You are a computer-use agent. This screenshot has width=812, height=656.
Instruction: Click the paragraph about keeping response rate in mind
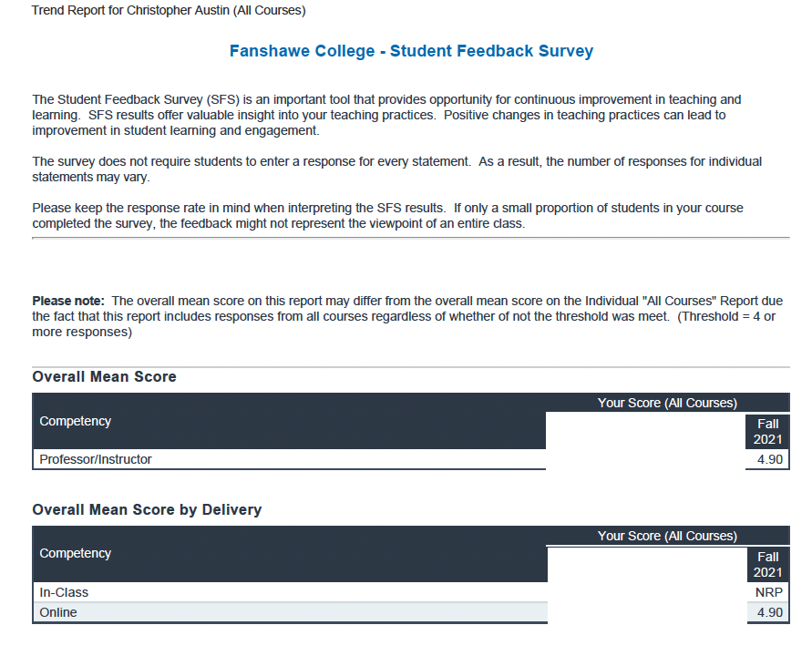click(387, 215)
